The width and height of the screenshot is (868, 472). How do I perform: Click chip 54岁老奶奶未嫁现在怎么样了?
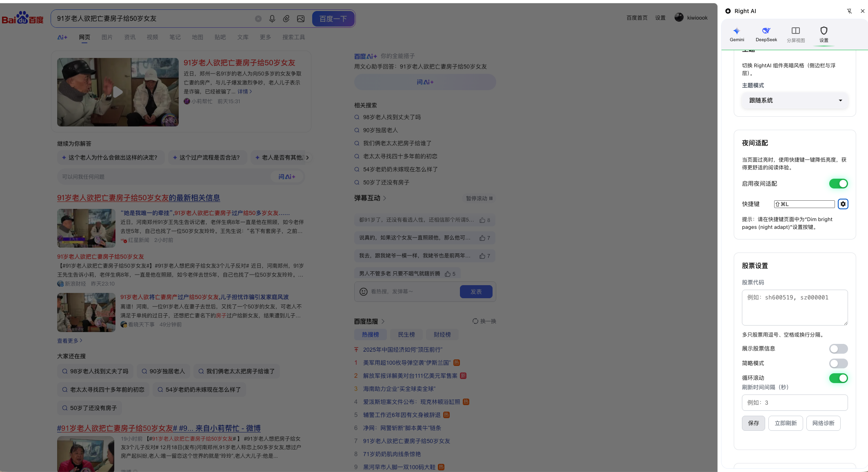pyautogui.click(x=200, y=390)
